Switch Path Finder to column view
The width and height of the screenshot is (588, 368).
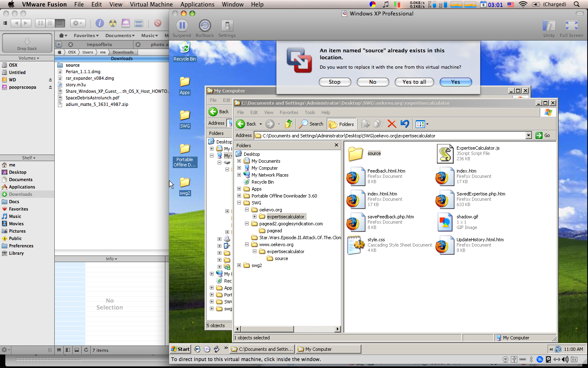tap(60, 23)
